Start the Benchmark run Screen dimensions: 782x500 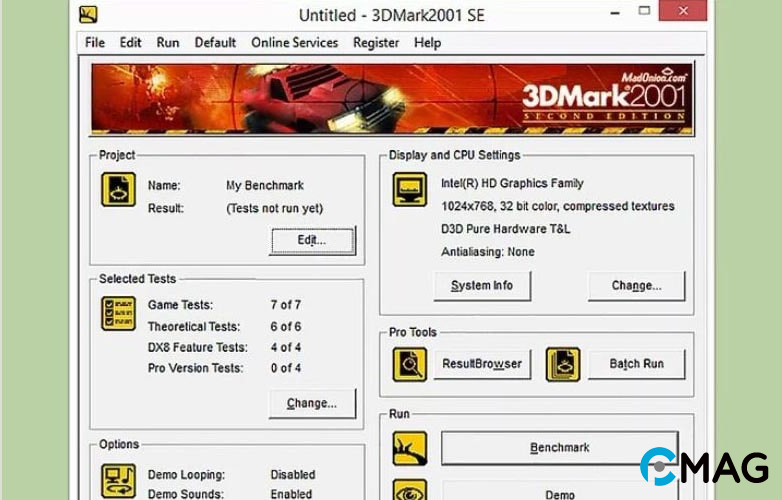tap(559, 448)
